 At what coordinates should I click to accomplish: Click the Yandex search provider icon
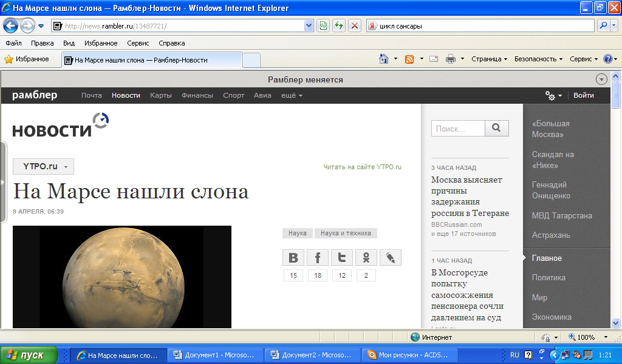[372, 25]
